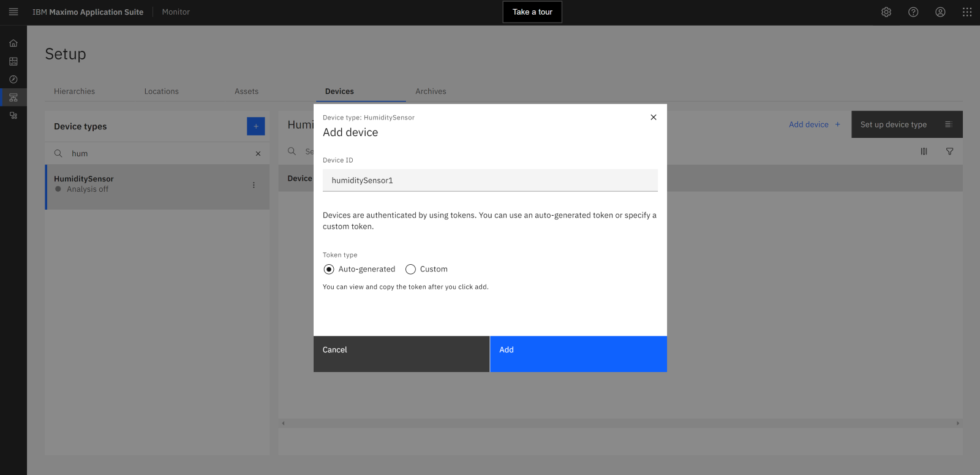Open the help question mark icon

[x=913, y=12]
